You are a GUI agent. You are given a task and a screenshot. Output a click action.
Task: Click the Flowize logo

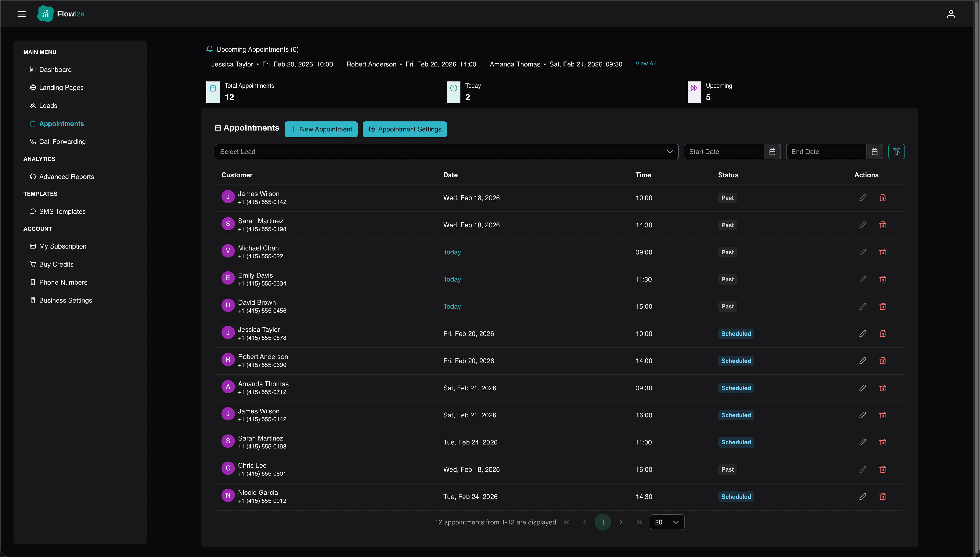pyautogui.click(x=60, y=14)
